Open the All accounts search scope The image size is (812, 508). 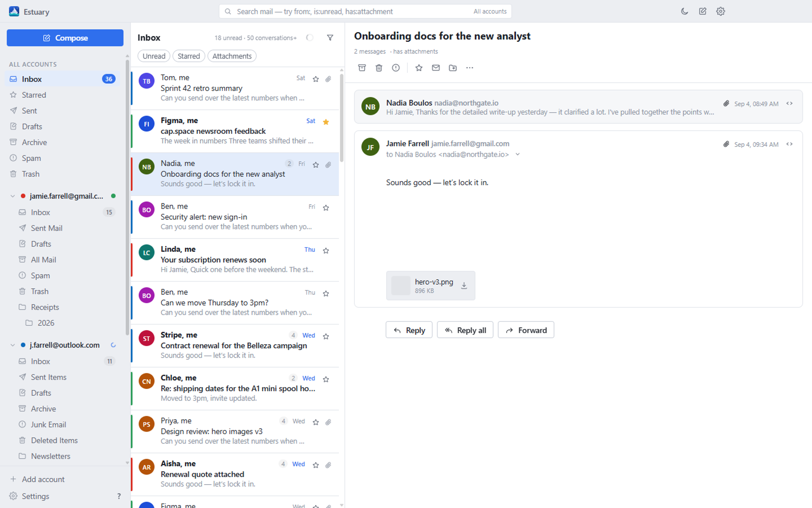coord(490,11)
